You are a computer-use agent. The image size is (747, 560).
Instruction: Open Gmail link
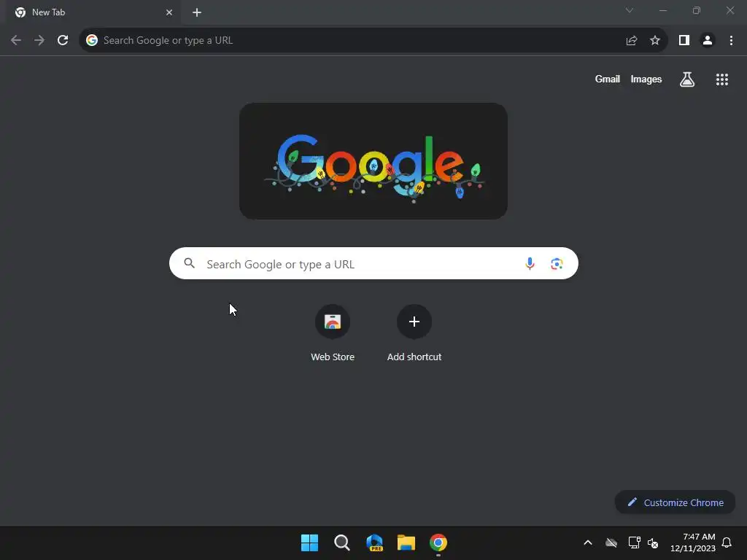click(x=608, y=79)
